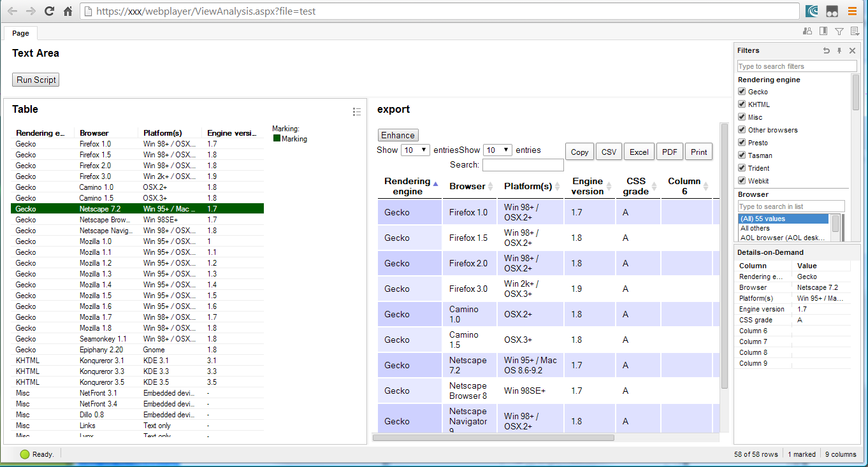Screen dimensions: 868x467
Task: Open the browser home page
Action: click(x=68, y=11)
